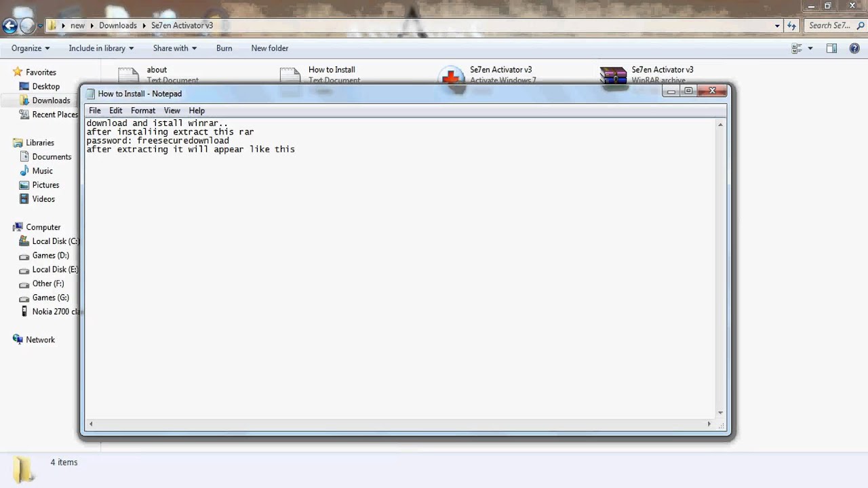This screenshot has height=488, width=868.
Task: Click the Explorer Back navigation button
Action: [x=9, y=26]
